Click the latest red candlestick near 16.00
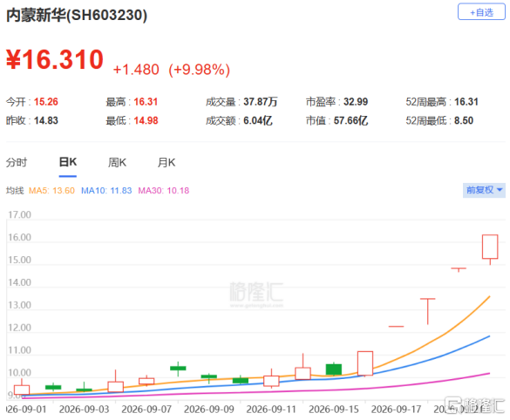Viewport: 510px width, 420px height. point(490,247)
